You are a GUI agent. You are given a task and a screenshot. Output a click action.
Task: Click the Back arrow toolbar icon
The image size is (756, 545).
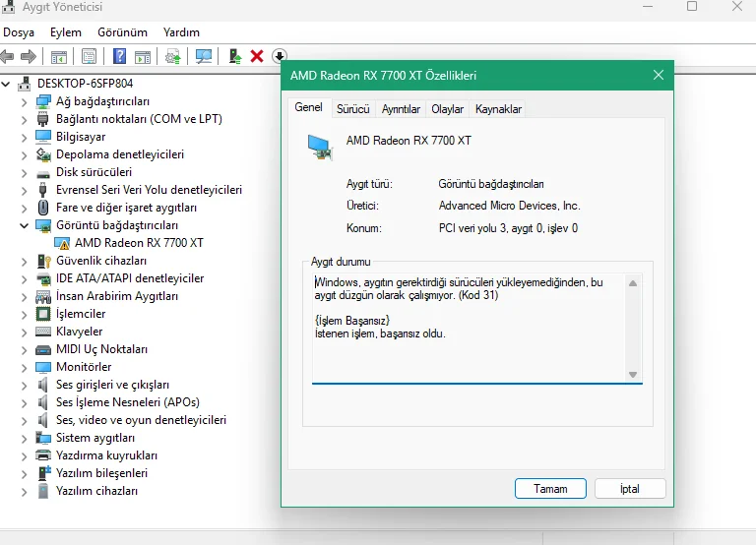point(7,56)
